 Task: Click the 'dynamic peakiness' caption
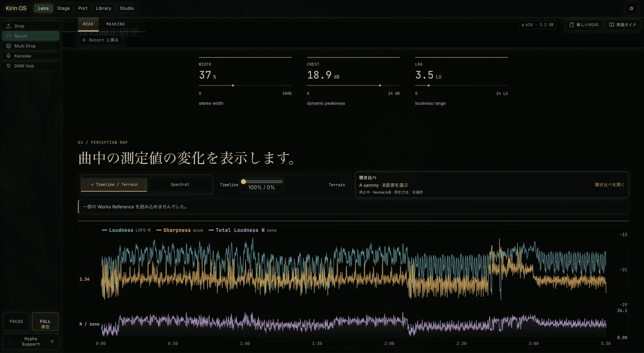click(326, 103)
